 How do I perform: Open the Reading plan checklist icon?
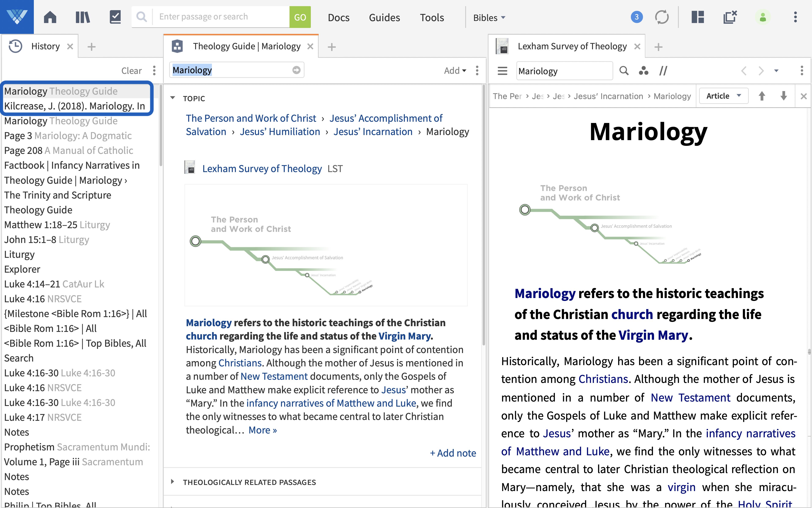115,17
